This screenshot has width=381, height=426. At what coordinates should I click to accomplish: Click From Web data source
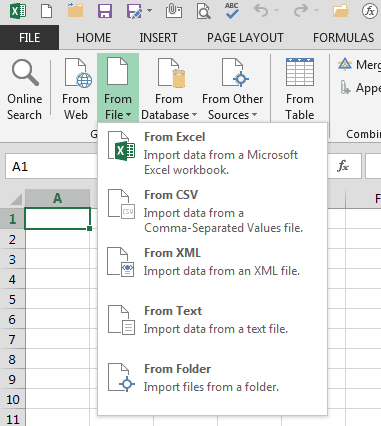(x=76, y=89)
